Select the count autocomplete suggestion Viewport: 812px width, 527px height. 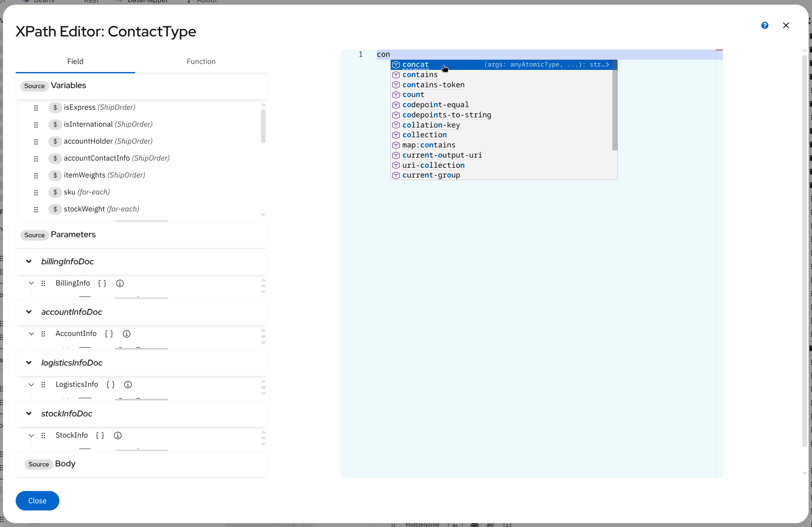[501, 95]
